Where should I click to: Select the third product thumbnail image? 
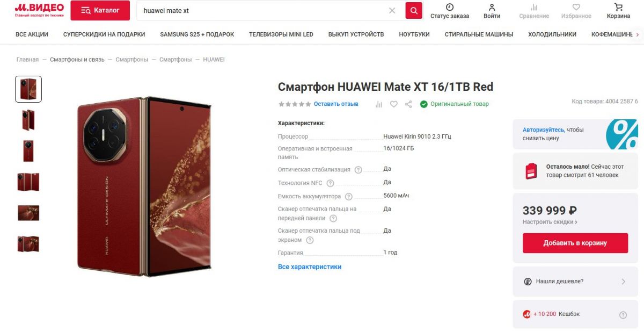coord(28,151)
